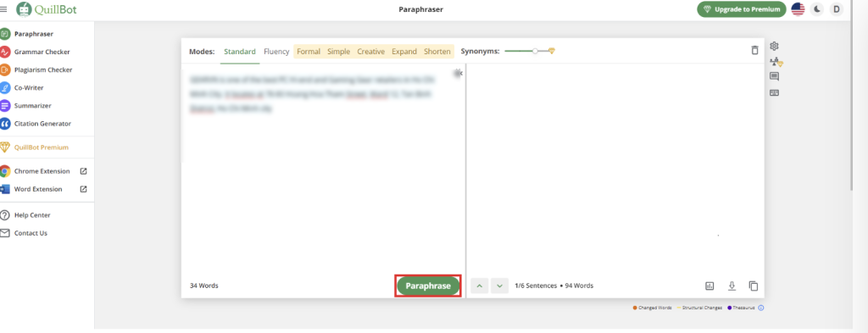868x333 pixels.
Task: Click the QuillBot robot logo
Action: pyautogui.click(x=25, y=9)
